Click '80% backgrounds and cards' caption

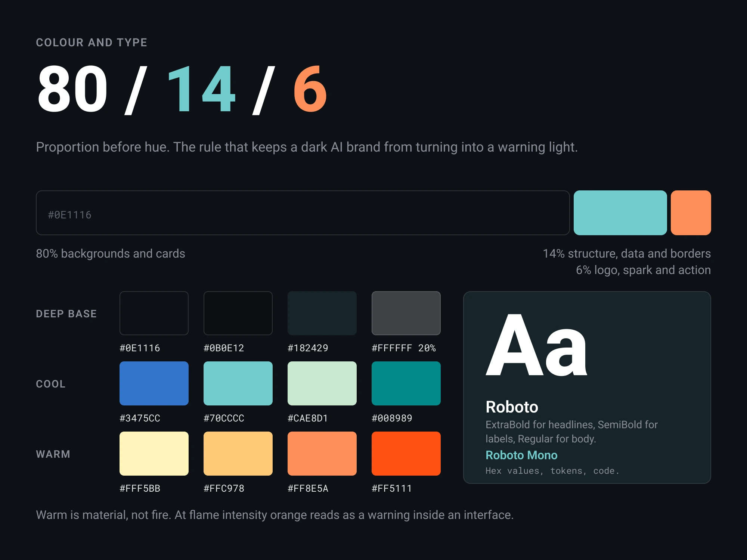pyautogui.click(x=111, y=253)
